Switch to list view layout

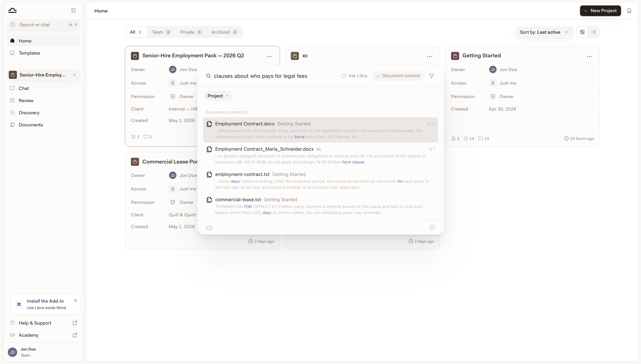tap(594, 32)
